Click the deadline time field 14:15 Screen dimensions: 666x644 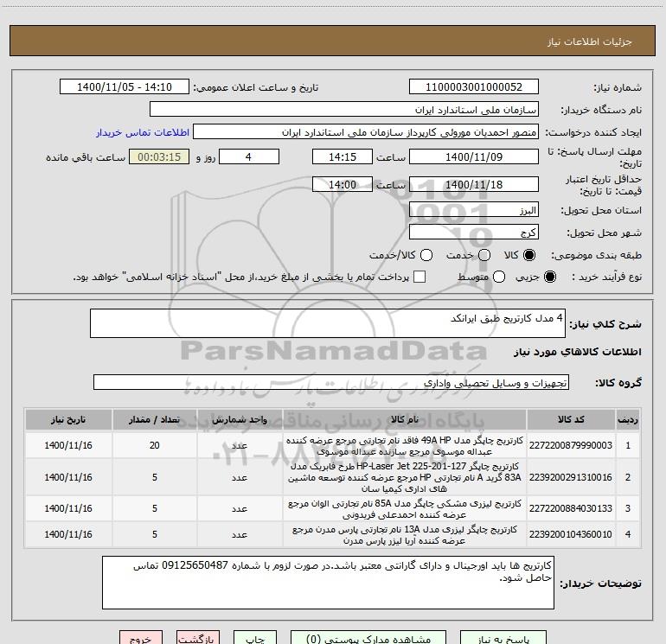coord(343,156)
